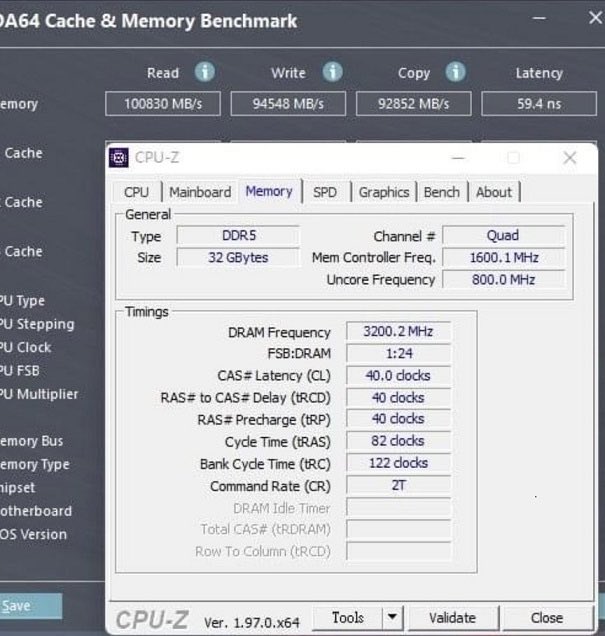
Task: Click the FSB:DRAM 1:24 value
Action: (399, 353)
